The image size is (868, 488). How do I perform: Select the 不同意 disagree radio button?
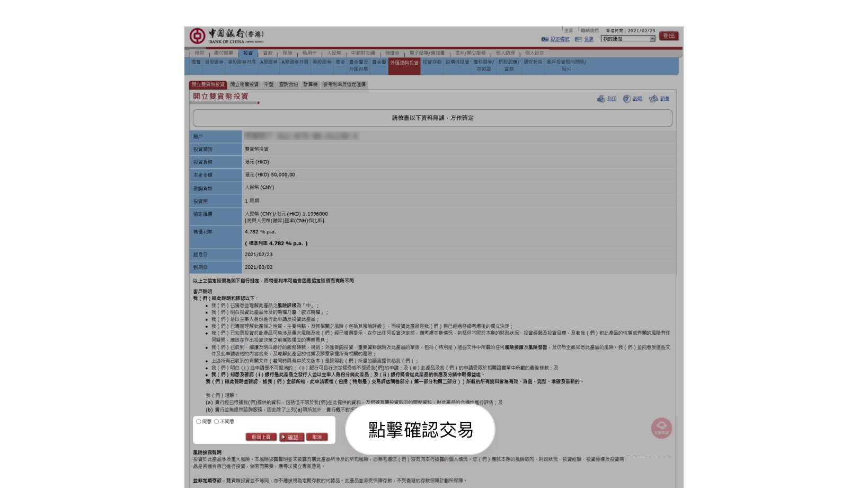pos(216,422)
